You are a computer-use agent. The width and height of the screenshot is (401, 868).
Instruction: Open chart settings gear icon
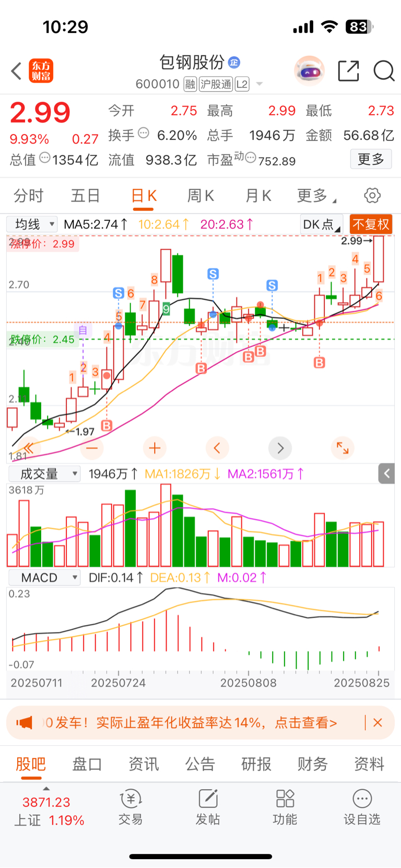tap(372, 196)
